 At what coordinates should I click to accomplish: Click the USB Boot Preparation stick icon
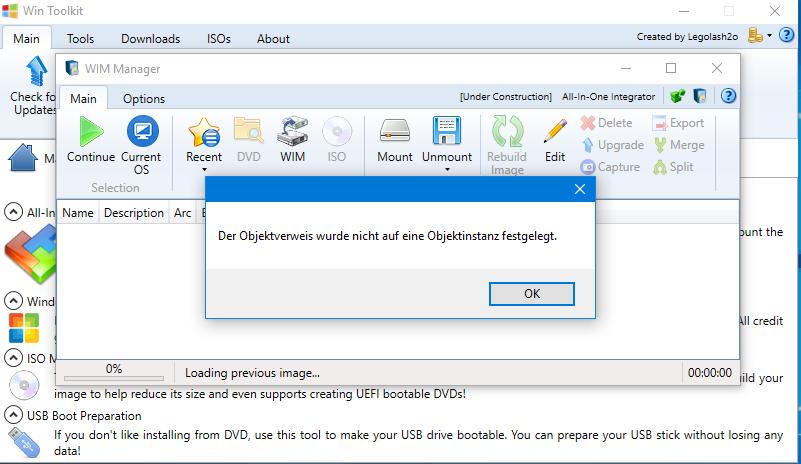24,442
